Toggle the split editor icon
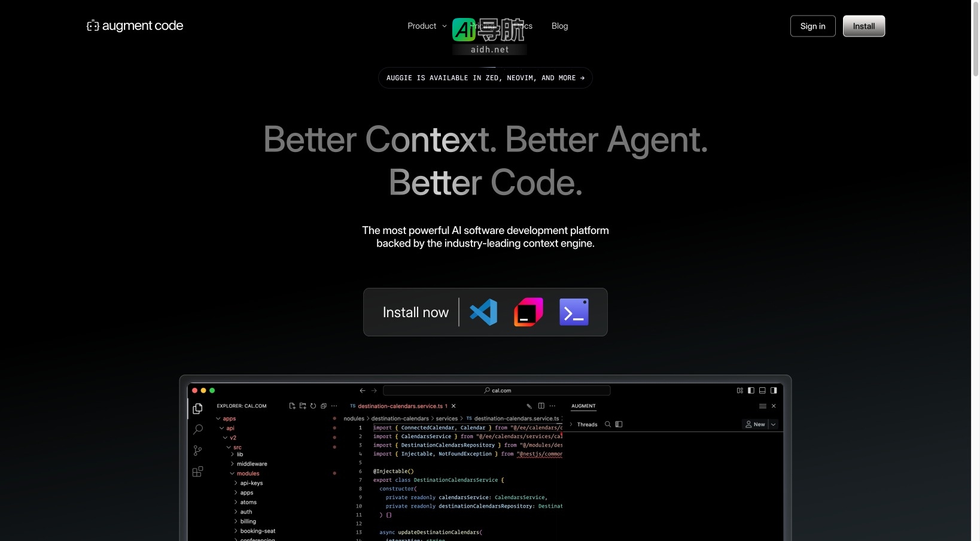The width and height of the screenshot is (980, 541). pyautogui.click(x=541, y=406)
